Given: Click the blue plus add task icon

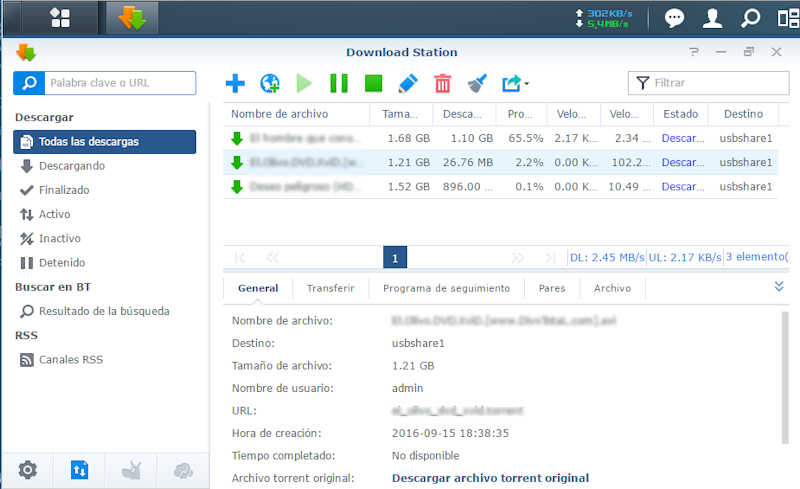Looking at the screenshot, I should pos(235,83).
